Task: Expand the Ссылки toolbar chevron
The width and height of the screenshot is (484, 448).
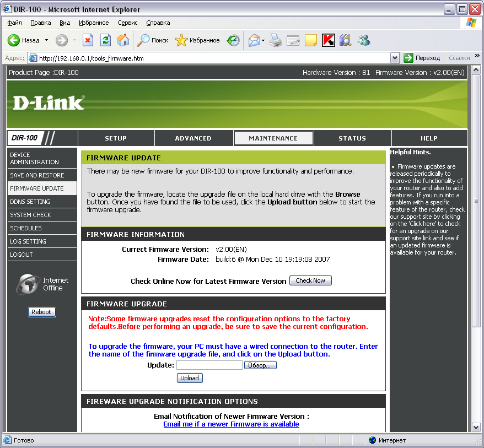Action: point(477,56)
